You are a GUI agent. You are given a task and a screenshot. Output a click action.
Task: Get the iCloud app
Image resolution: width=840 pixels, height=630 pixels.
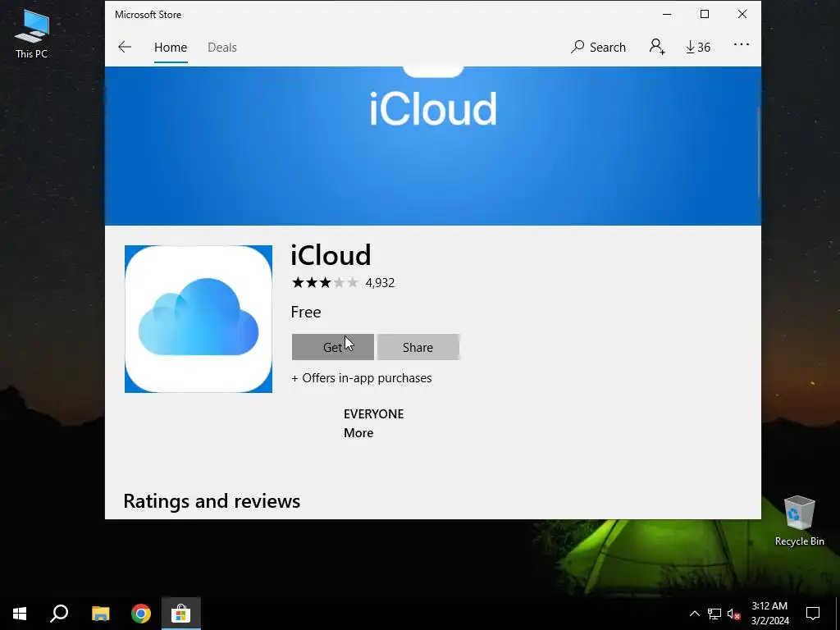(333, 347)
